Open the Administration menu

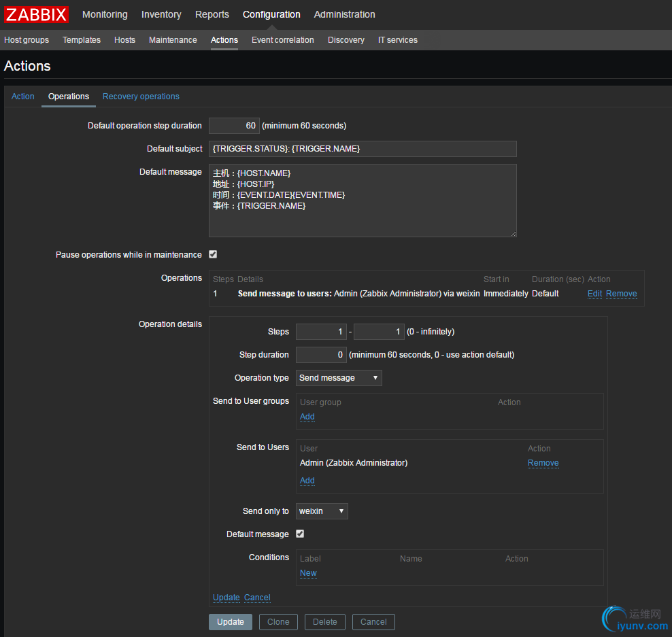[x=345, y=14]
